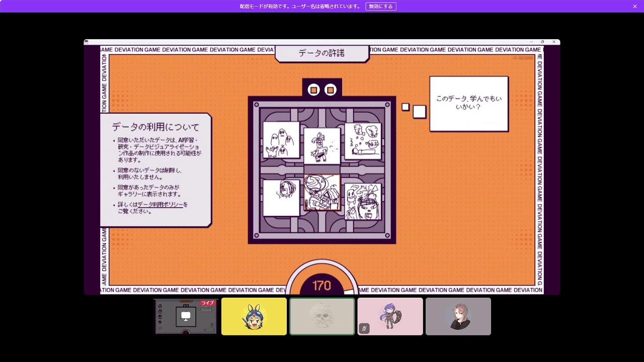This screenshot has width=644, height=362.
Task: Minimize the Deviation Game window
Action: coord(531,42)
